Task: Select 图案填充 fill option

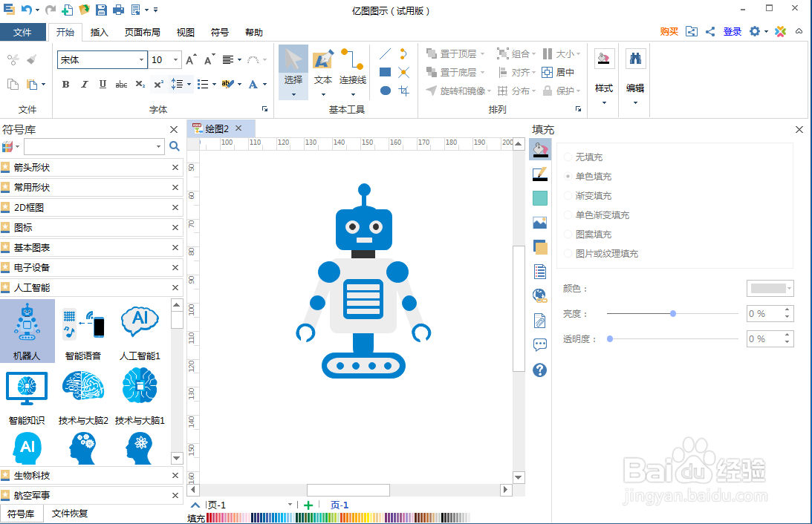Action: coord(588,235)
